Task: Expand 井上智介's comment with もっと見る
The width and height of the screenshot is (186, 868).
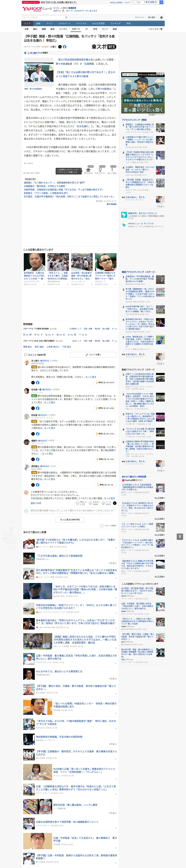Action: [91, 377]
